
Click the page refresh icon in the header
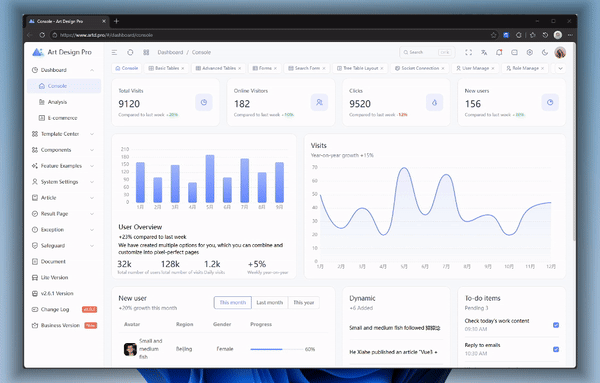[x=130, y=52]
